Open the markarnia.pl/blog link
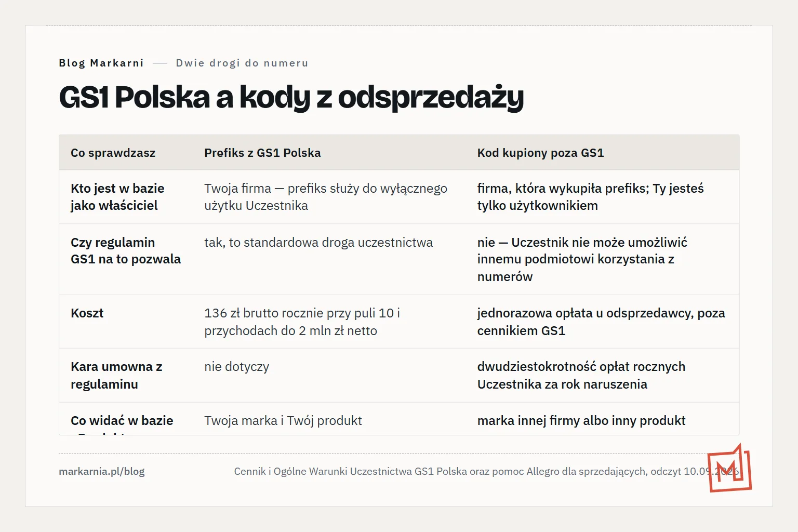The width and height of the screenshot is (798, 532). 102,471
